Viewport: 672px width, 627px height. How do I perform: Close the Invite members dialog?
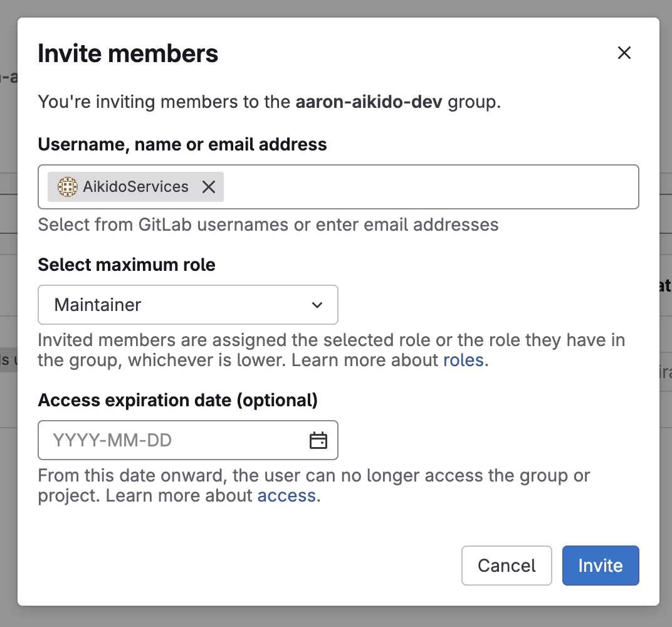click(624, 53)
